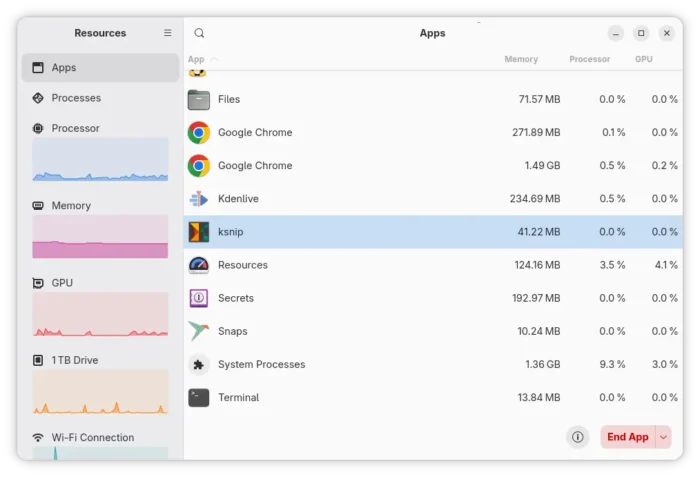Click the Secrets app icon
700x477 pixels.
click(x=199, y=298)
